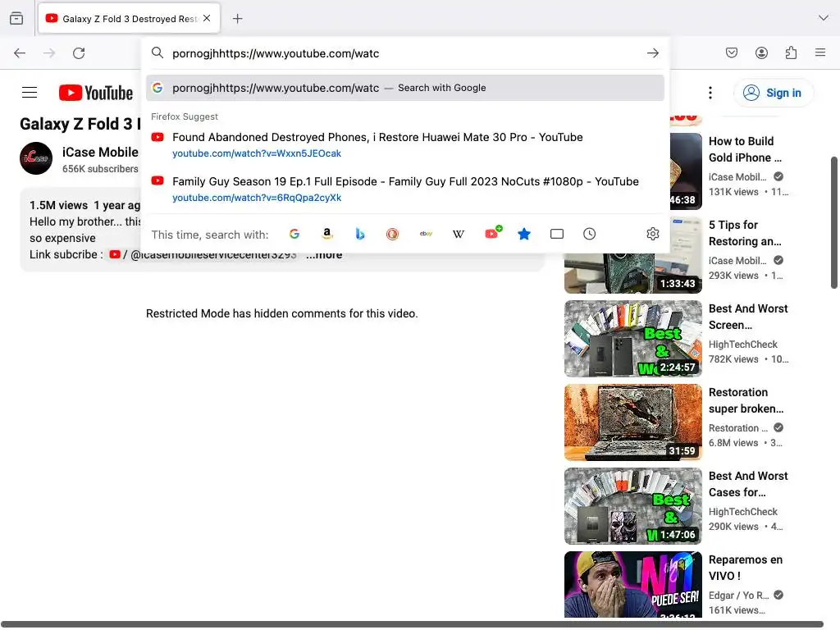Close the Galaxy Z Fold 3 tab
The height and width of the screenshot is (630, 840).
(x=207, y=18)
